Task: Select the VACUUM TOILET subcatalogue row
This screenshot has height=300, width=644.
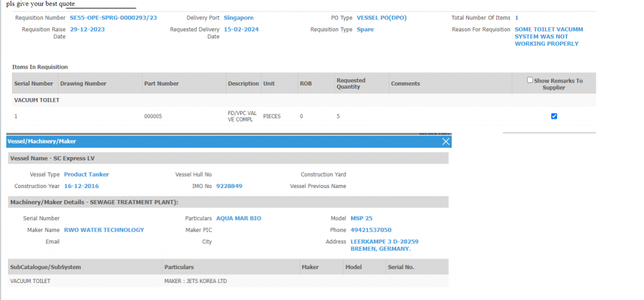Action: point(30,281)
